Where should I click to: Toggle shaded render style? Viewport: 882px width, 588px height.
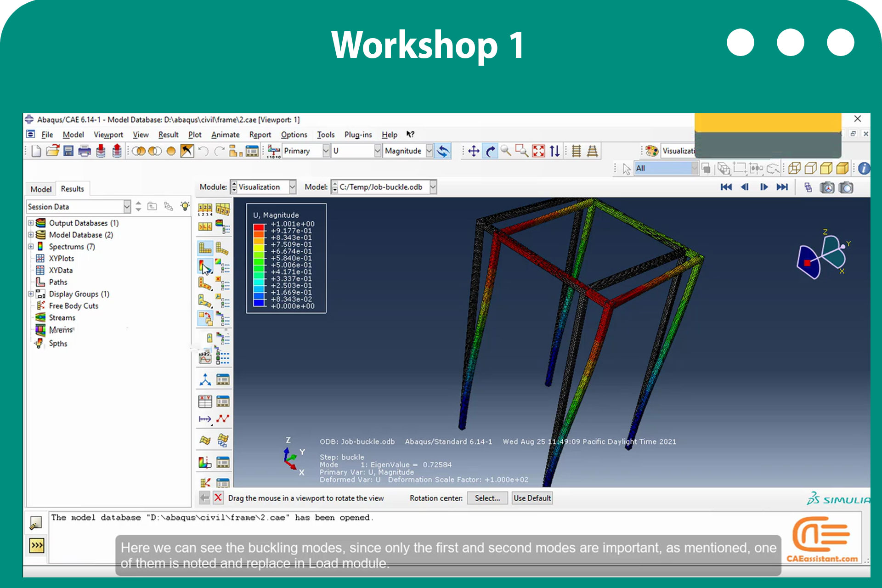[842, 169]
